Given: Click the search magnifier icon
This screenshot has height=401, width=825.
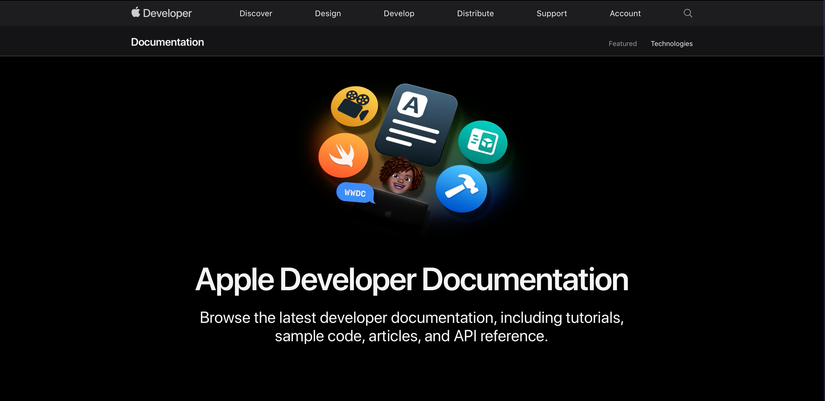Looking at the screenshot, I should [x=688, y=13].
